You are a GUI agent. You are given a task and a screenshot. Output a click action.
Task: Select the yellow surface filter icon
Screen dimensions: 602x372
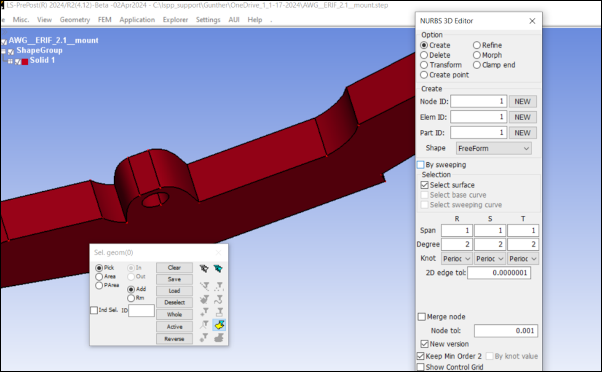[x=219, y=325]
